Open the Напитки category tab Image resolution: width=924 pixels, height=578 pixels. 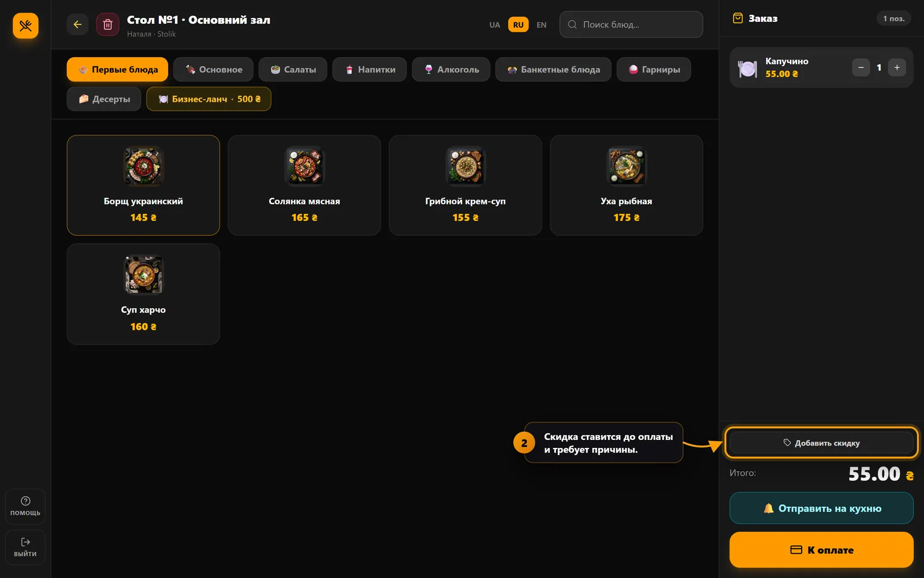[370, 69]
